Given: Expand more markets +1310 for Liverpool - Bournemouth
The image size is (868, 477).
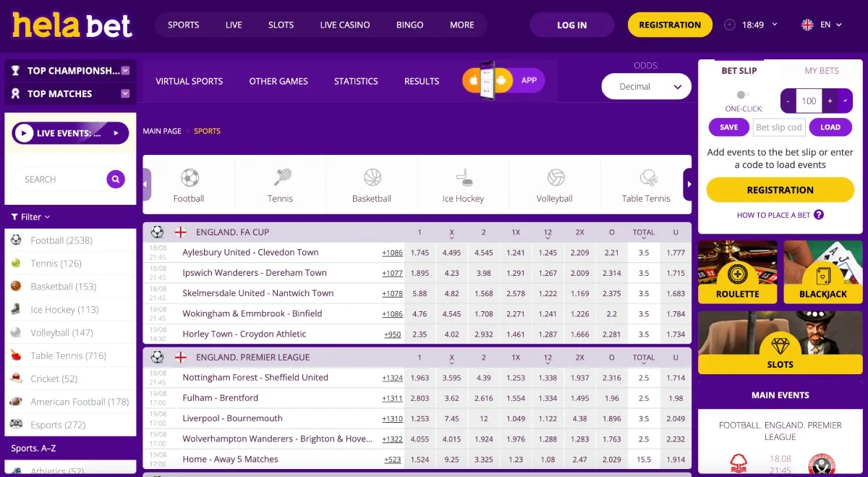Looking at the screenshot, I should (392, 418).
